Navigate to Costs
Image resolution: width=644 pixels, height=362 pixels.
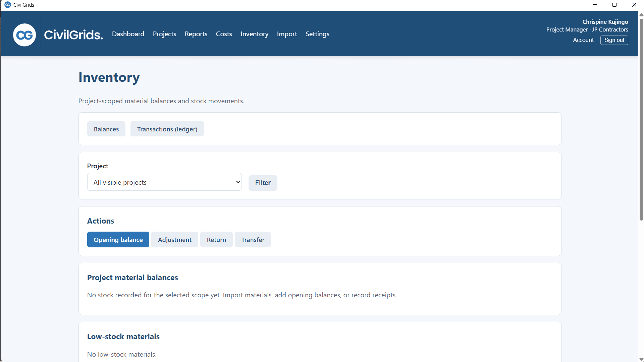[224, 34]
